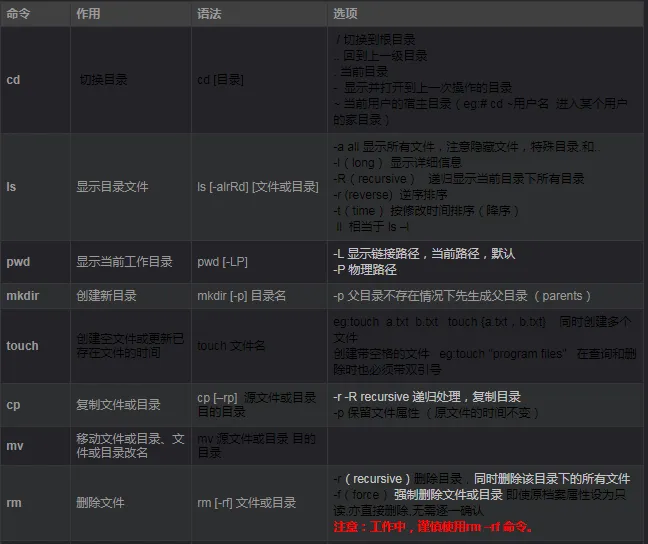Screen dimensions: 648x544
Task: Click the '-f (force) 强制删除' option line
Action: click(480, 503)
